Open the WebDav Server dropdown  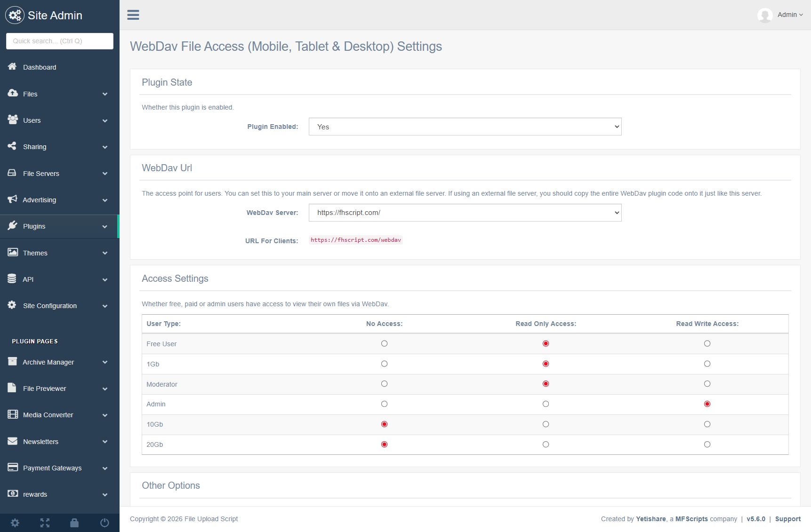click(x=465, y=213)
